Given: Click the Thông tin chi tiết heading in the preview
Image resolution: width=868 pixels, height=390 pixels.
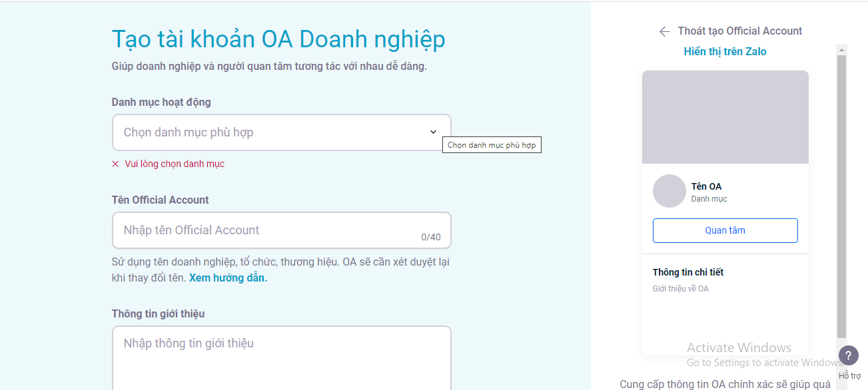Looking at the screenshot, I should point(687,272).
